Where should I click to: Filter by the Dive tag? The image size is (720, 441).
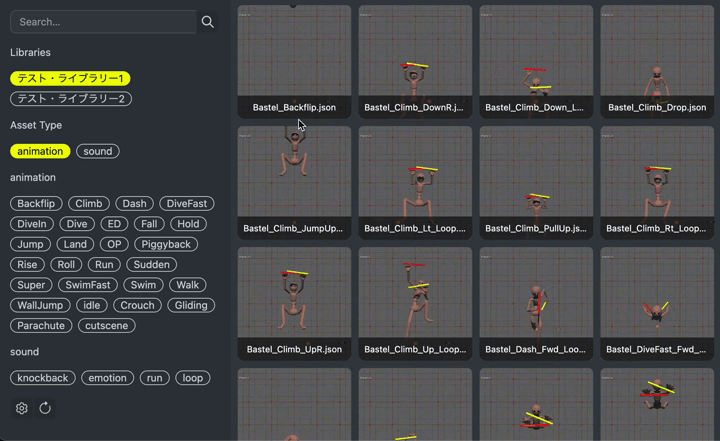[77, 224]
